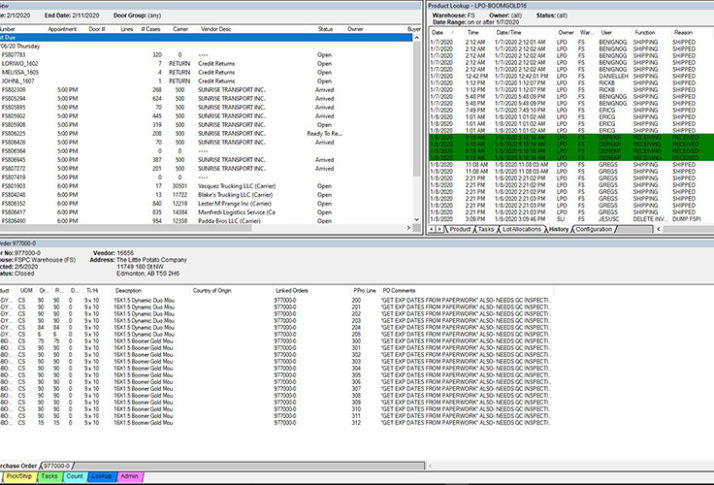Screen dimensions: 714x485
Task: Select the history row for user DANIELLEH
Action: (x=571, y=77)
